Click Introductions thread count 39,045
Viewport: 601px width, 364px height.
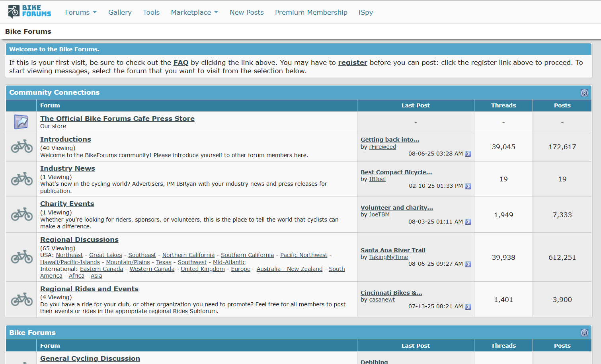coord(503,147)
